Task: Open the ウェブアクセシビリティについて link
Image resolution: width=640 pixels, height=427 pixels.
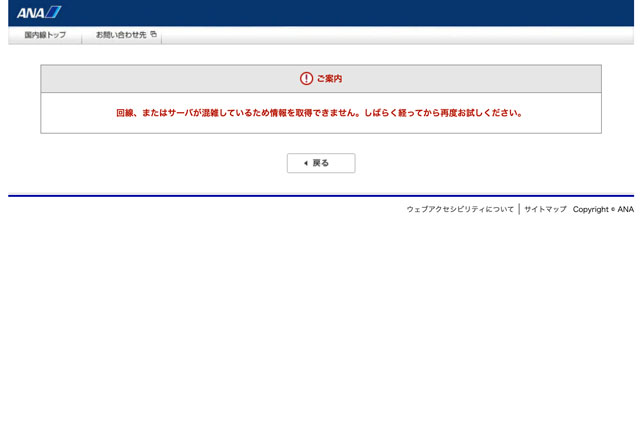Action: [460, 209]
